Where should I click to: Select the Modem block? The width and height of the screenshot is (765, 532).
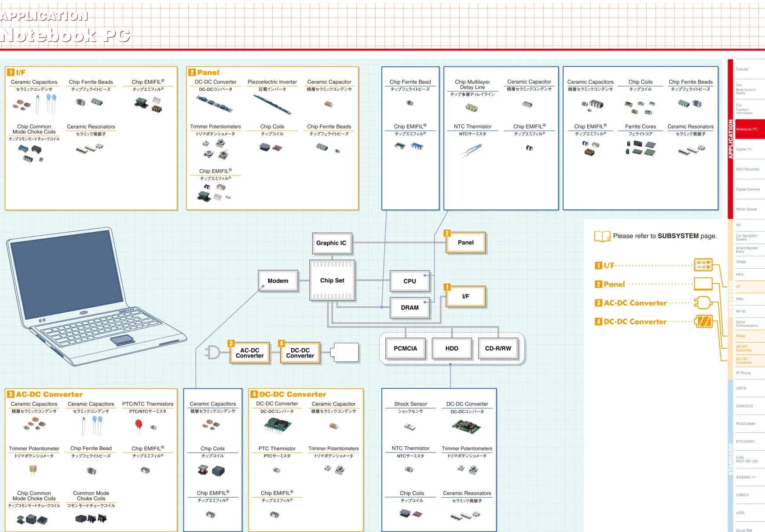(278, 281)
